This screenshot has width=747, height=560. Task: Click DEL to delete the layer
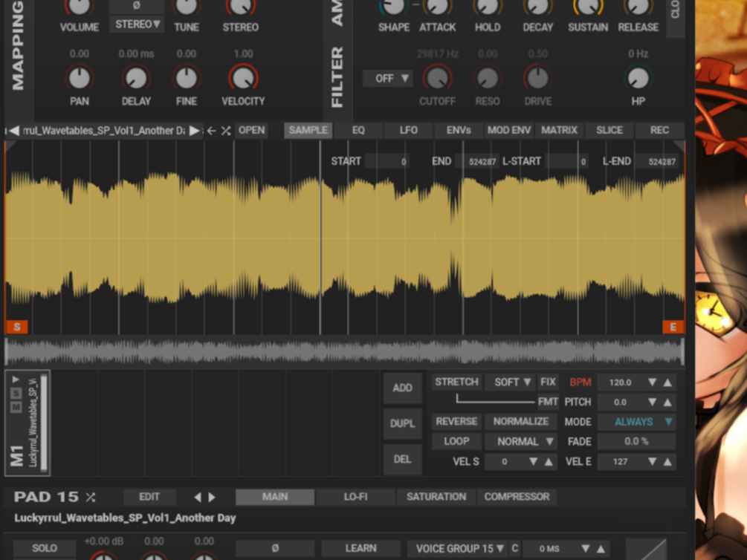click(402, 459)
